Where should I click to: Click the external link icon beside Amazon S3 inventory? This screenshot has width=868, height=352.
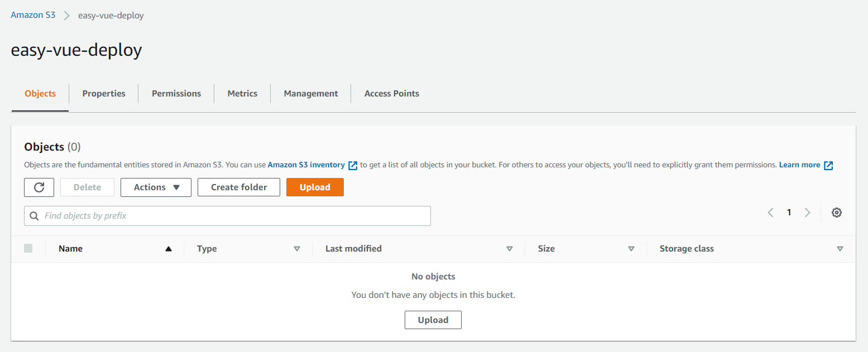click(352, 165)
